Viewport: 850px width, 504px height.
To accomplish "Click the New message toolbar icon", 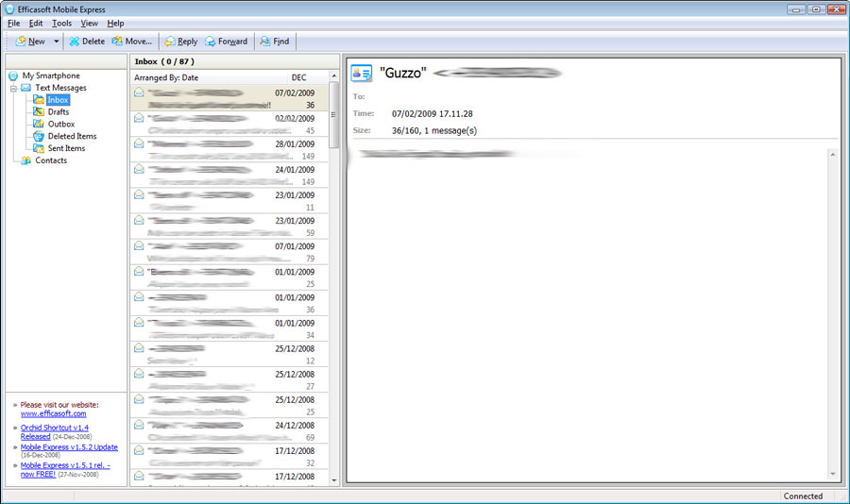I will (21, 42).
